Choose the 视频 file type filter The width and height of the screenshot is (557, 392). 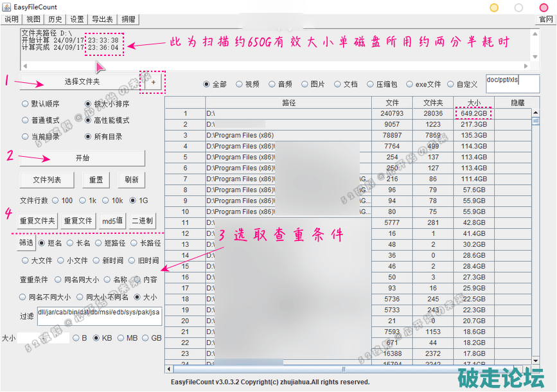point(239,84)
